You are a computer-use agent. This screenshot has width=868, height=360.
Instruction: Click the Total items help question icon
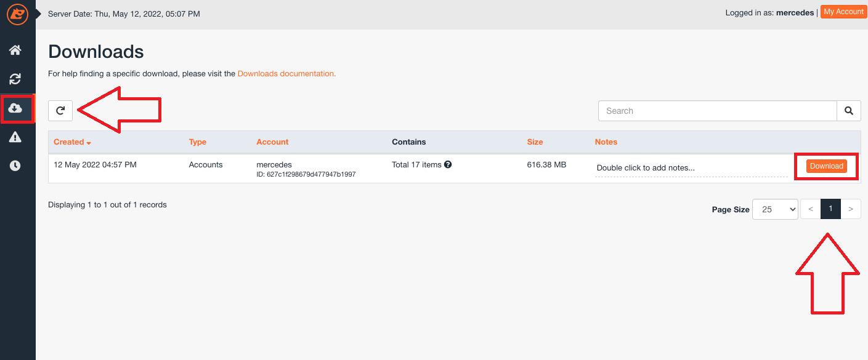(448, 164)
